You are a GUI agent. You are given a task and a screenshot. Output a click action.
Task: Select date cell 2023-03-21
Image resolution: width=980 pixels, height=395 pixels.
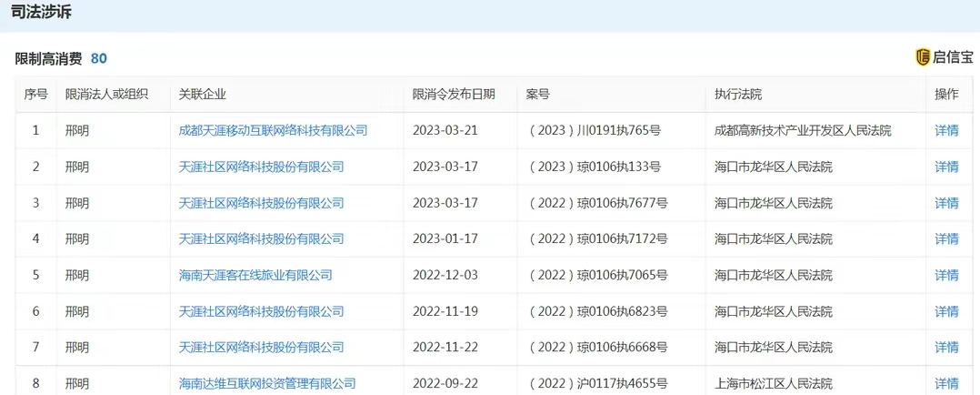coord(445,131)
